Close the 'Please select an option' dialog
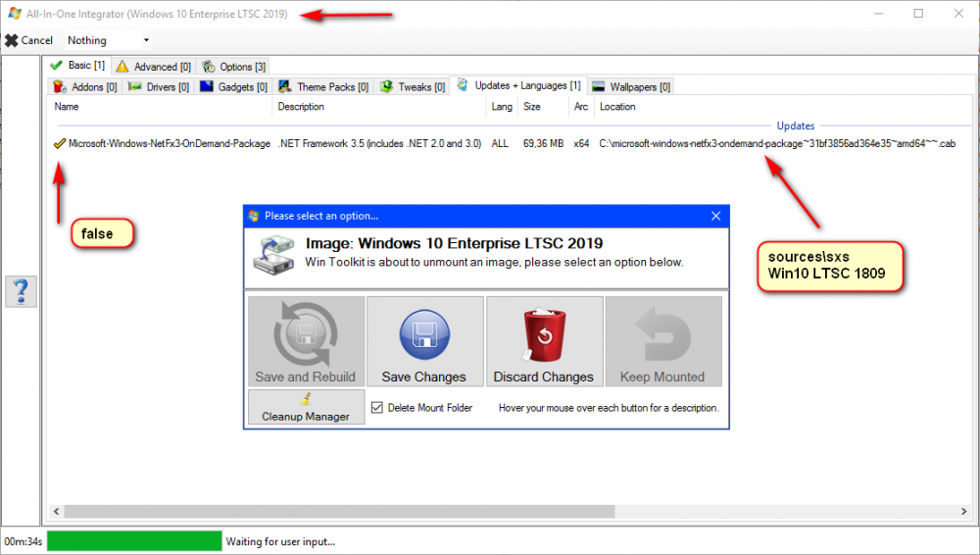 (x=715, y=216)
